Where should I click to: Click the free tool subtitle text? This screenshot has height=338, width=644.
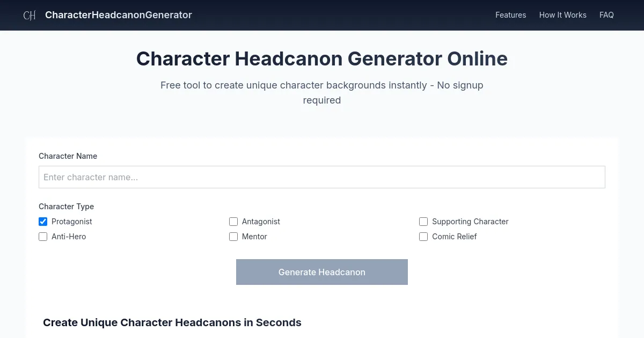pyautogui.click(x=321, y=92)
